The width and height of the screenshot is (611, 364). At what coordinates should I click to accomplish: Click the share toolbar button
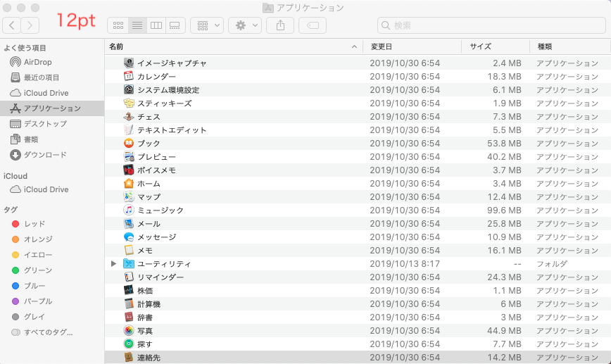280,25
